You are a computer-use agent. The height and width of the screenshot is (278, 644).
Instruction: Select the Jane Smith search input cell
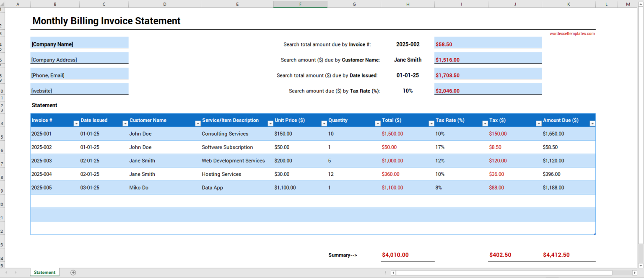(408, 60)
